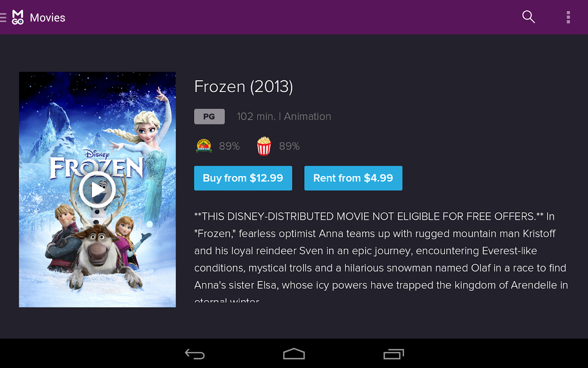
Task: Buy from $12.99
Action: click(x=243, y=178)
